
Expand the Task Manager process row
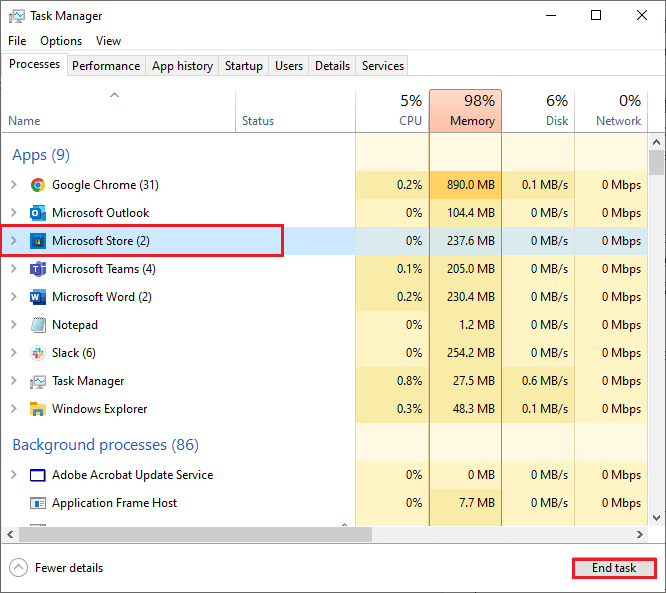(x=14, y=381)
